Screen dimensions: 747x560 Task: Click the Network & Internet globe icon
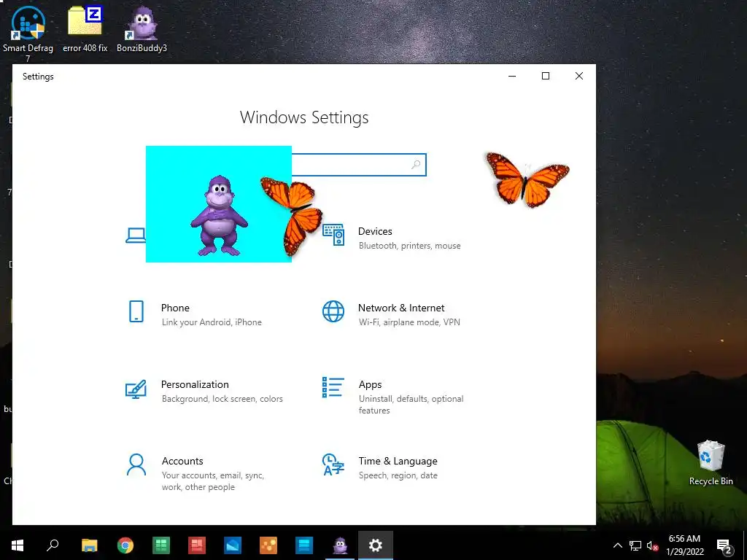click(x=333, y=311)
